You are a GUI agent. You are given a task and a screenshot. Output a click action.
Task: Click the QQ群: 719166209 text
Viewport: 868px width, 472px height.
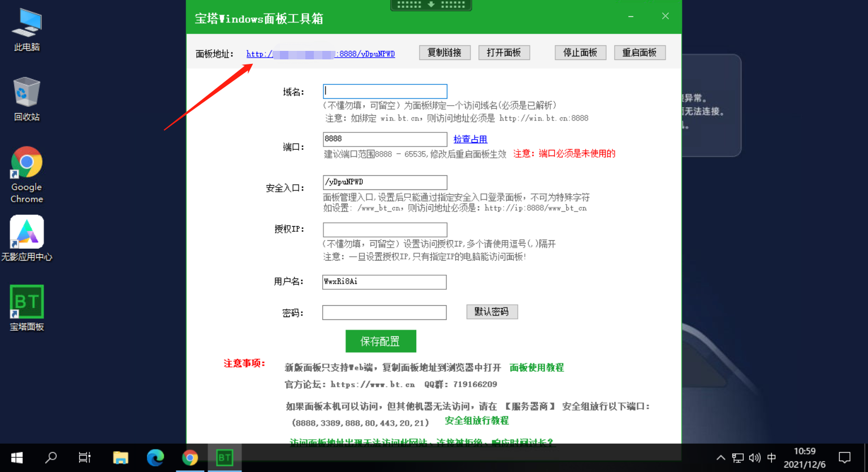pyautogui.click(x=461, y=384)
